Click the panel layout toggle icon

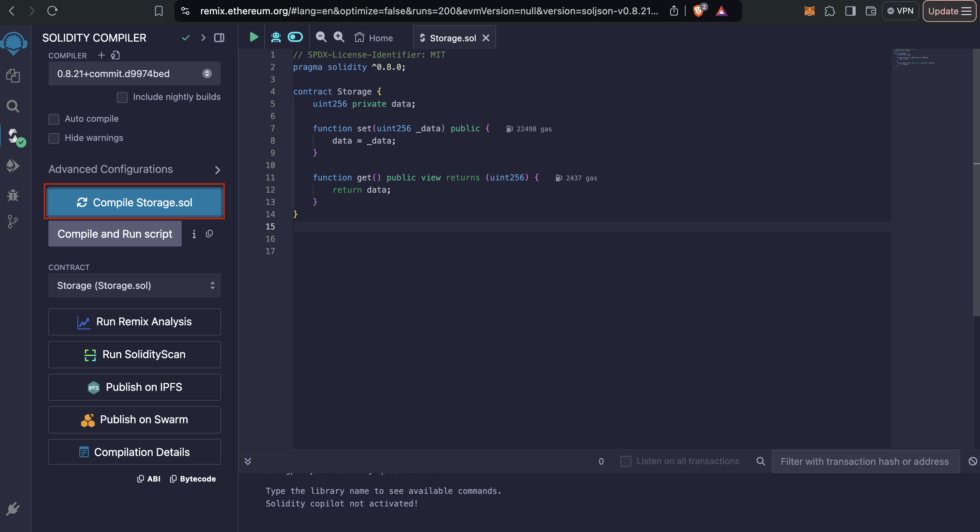pos(219,37)
